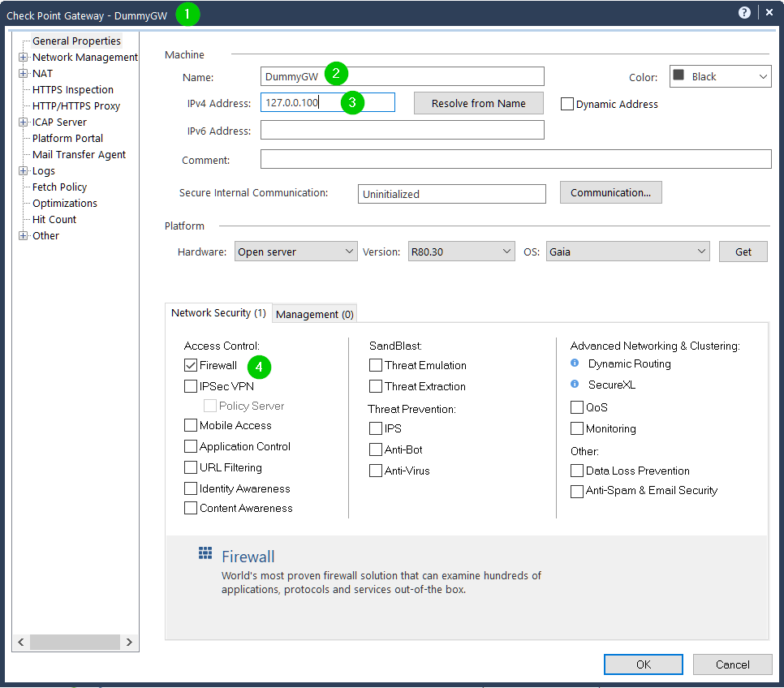The height and width of the screenshot is (688, 784).
Task: Select the Network Security (1) tab
Action: pyautogui.click(x=218, y=313)
